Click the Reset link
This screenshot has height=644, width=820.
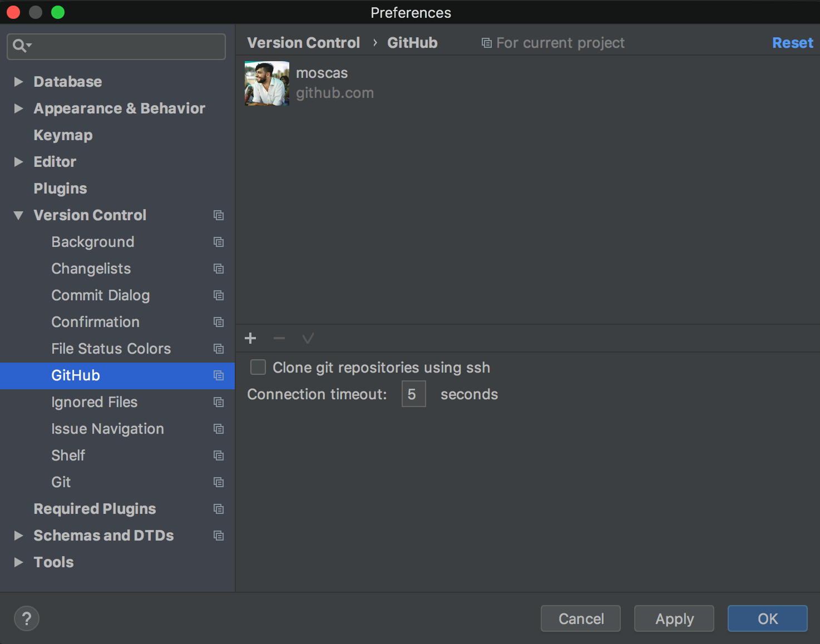click(x=793, y=43)
